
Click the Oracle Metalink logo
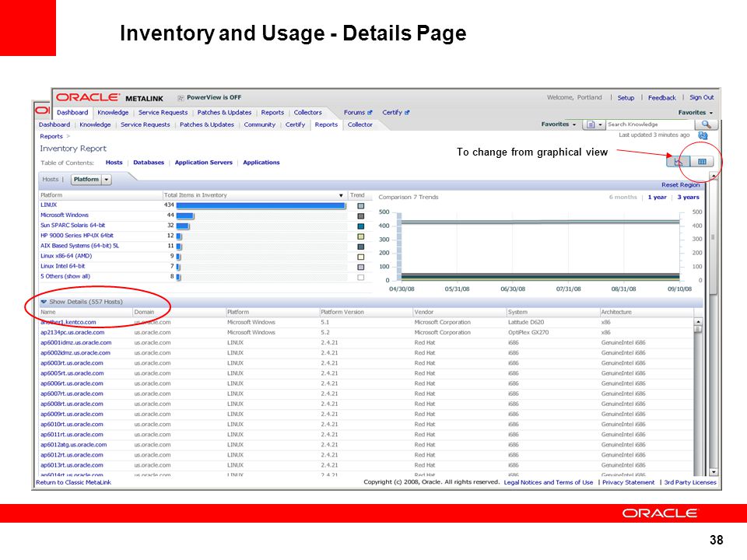(110, 98)
